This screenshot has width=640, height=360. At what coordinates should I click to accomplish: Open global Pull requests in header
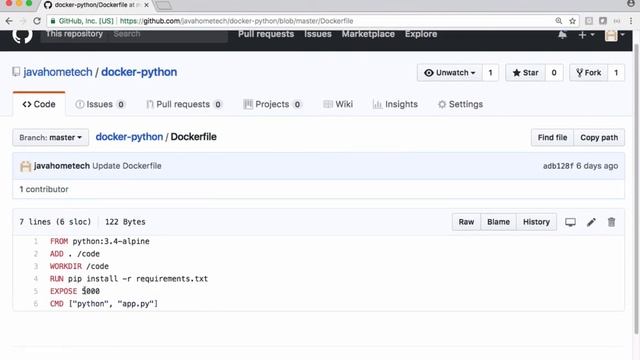click(266, 34)
